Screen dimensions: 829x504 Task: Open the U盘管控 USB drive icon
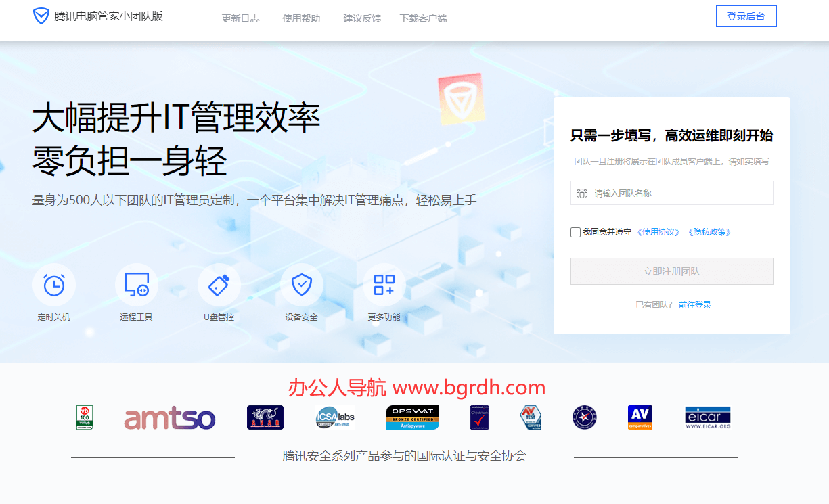point(219,285)
